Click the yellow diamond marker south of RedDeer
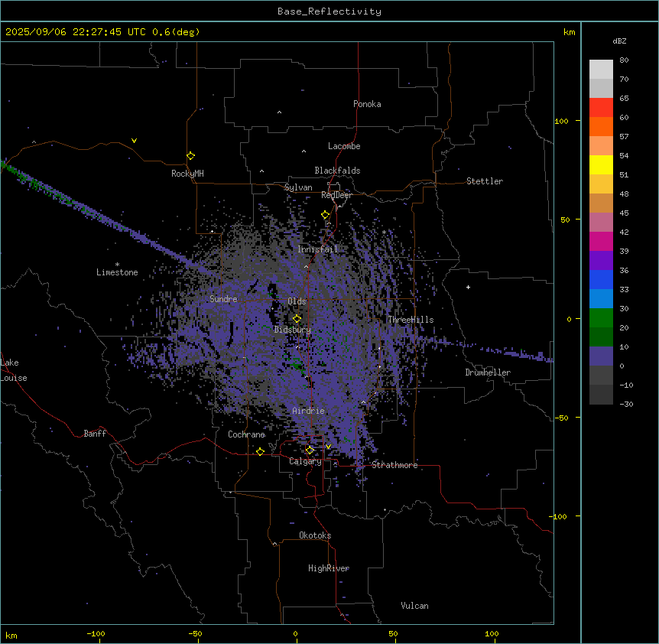Viewport: 659px width, 644px height. 326,215
